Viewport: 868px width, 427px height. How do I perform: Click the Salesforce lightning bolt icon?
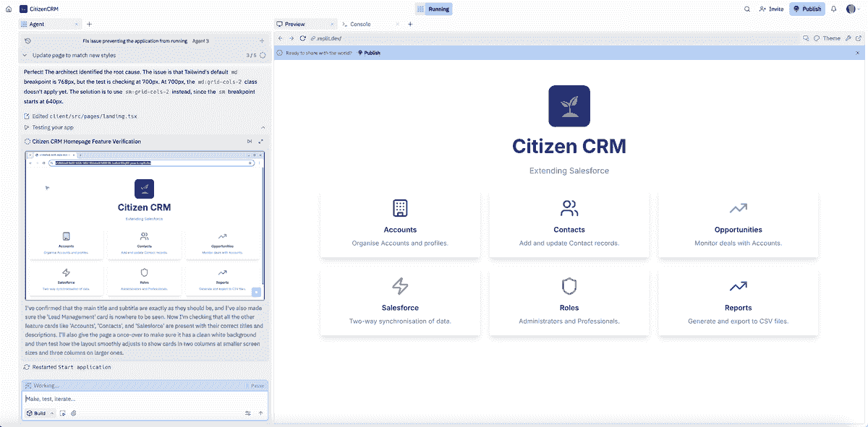[400, 287]
